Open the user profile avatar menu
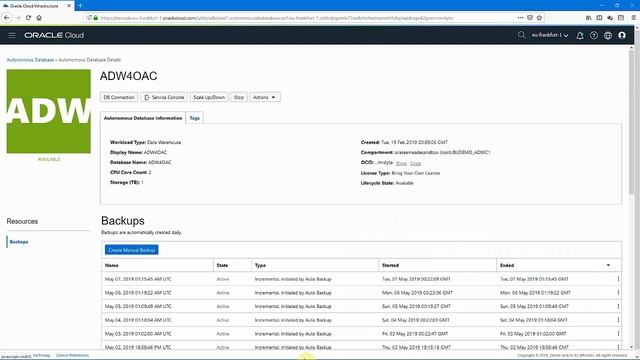 pyautogui.click(x=622, y=36)
